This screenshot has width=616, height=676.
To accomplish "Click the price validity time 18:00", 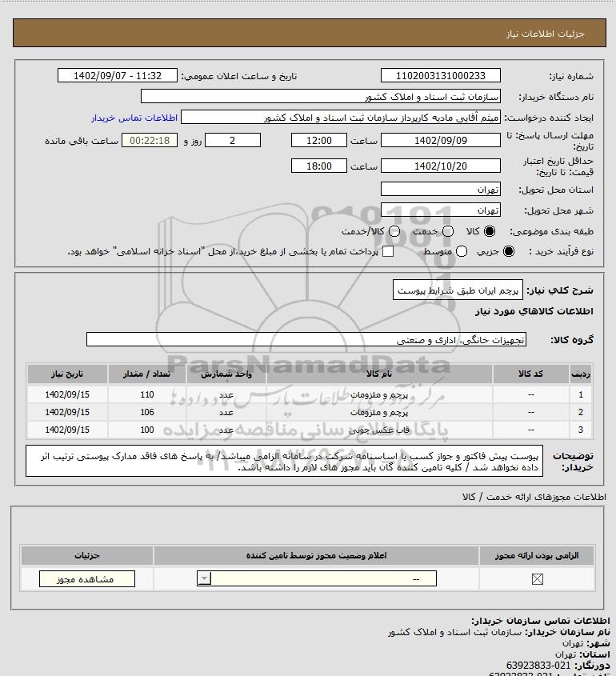I will click(319, 166).
